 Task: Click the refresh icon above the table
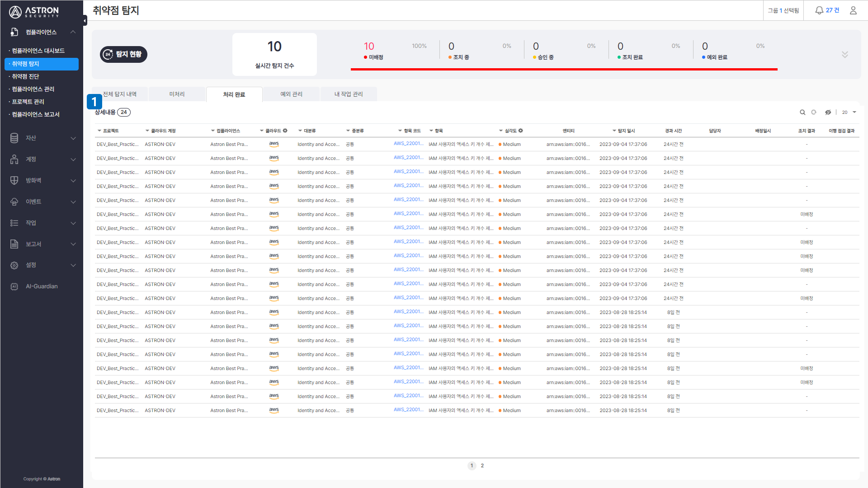click(814, 113)
